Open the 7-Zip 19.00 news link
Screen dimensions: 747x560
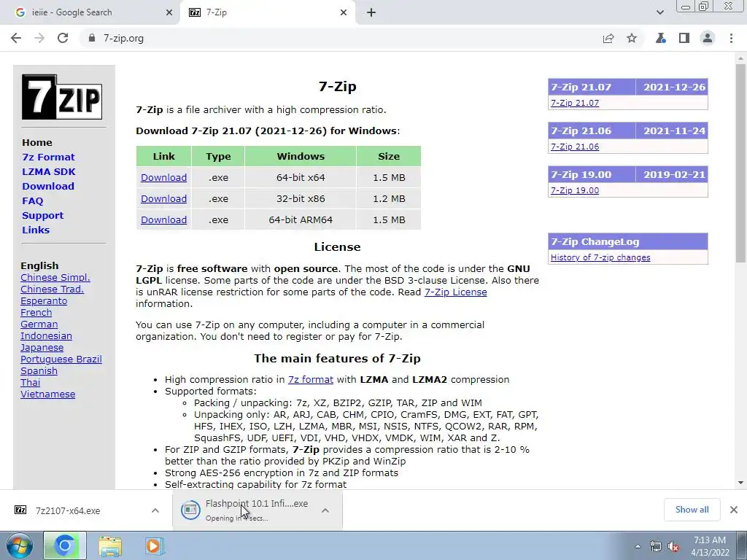click(x=575, y=190)
